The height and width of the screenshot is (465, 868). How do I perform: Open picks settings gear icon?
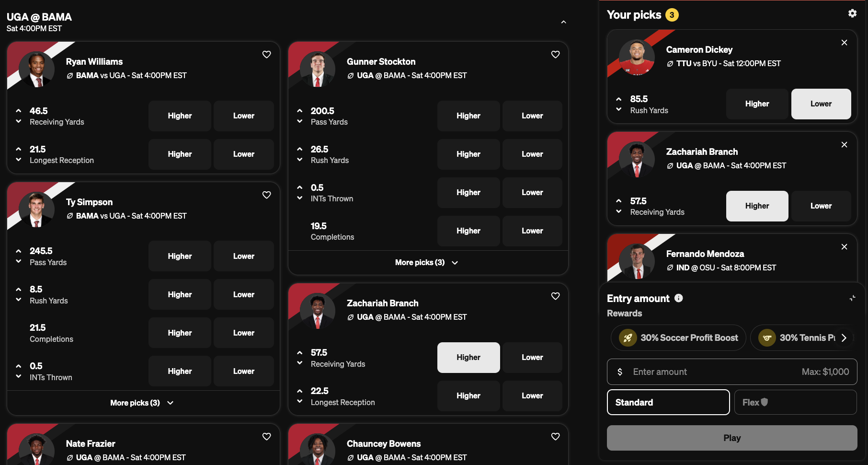click(852, 13)
